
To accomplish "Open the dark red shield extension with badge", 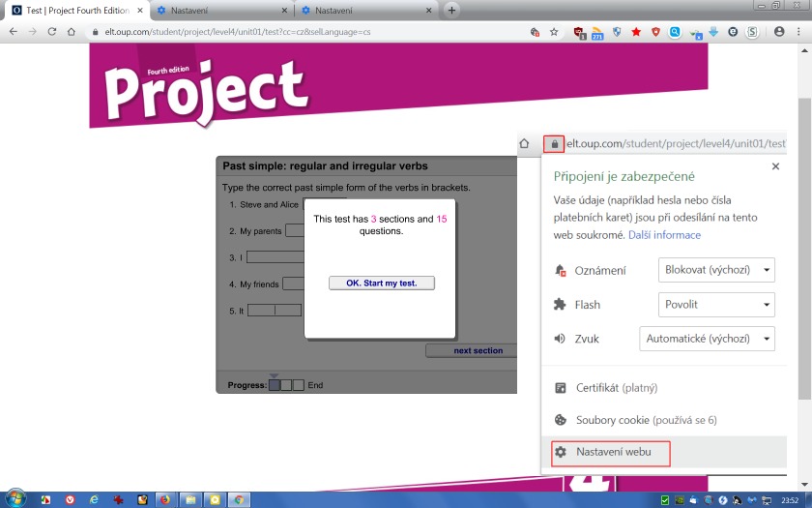I will point(579,33).
